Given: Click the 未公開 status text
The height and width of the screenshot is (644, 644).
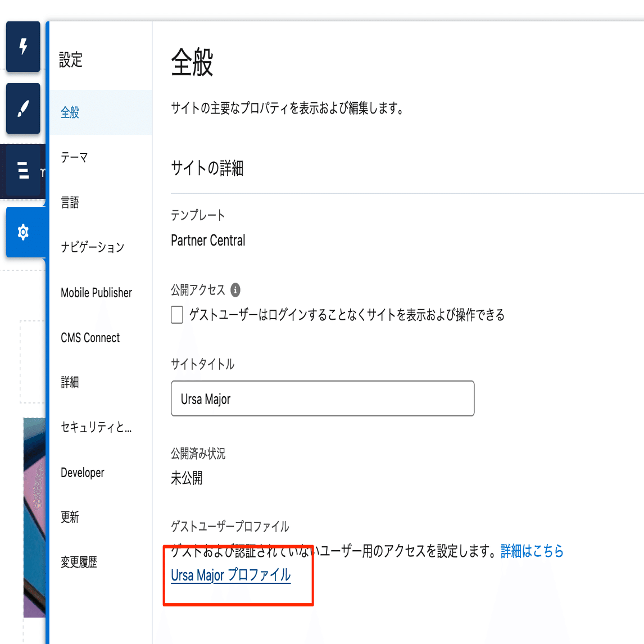Looking at the screenshot, I should coord(187,478).
